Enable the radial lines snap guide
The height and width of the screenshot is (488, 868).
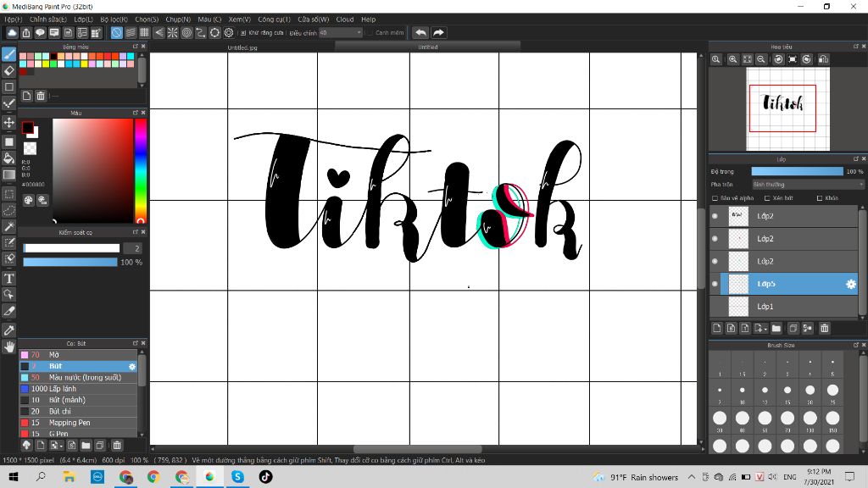click(173, 33)
